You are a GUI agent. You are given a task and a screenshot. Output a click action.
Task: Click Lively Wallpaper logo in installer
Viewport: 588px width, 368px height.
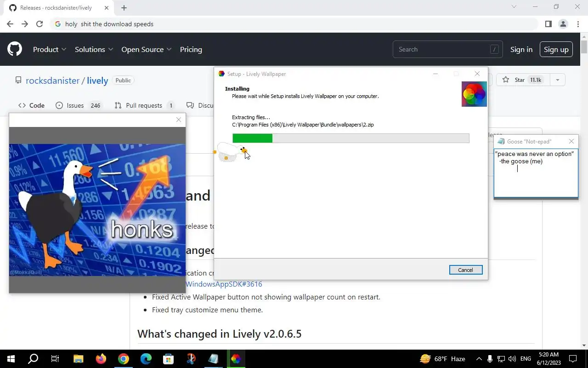click(474, 94)
